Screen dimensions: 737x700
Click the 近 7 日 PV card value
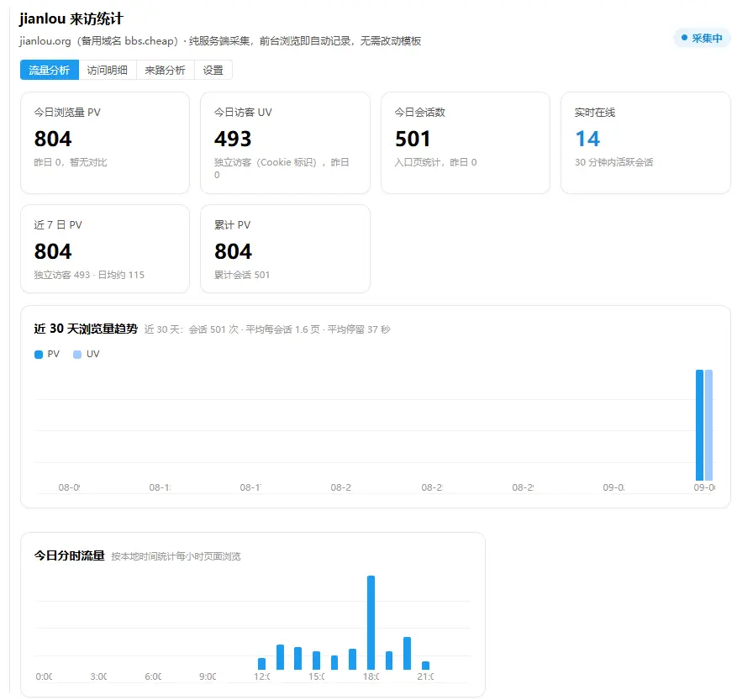click(53, 251)
